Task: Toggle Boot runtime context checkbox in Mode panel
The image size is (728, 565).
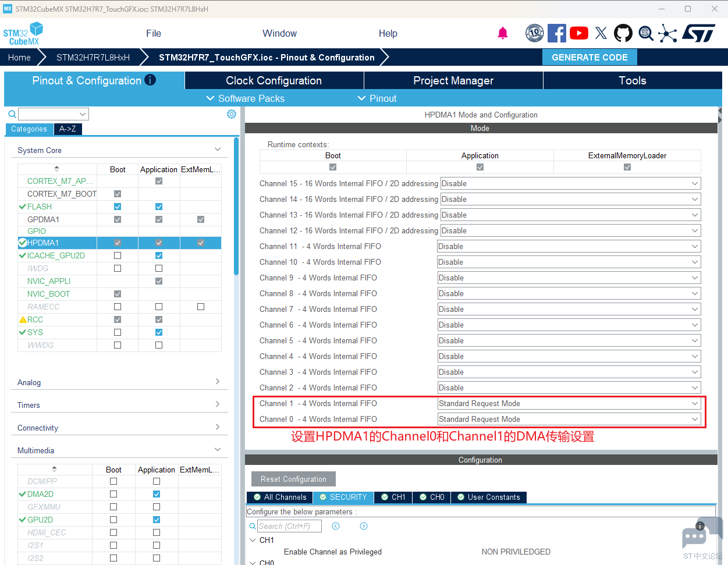Action: [333, 167]
